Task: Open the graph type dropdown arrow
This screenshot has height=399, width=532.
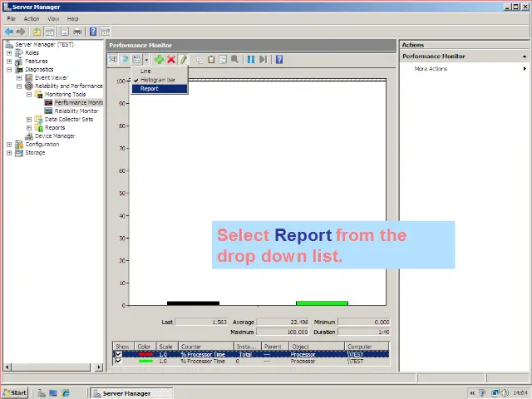Action: tap(146, 60)
